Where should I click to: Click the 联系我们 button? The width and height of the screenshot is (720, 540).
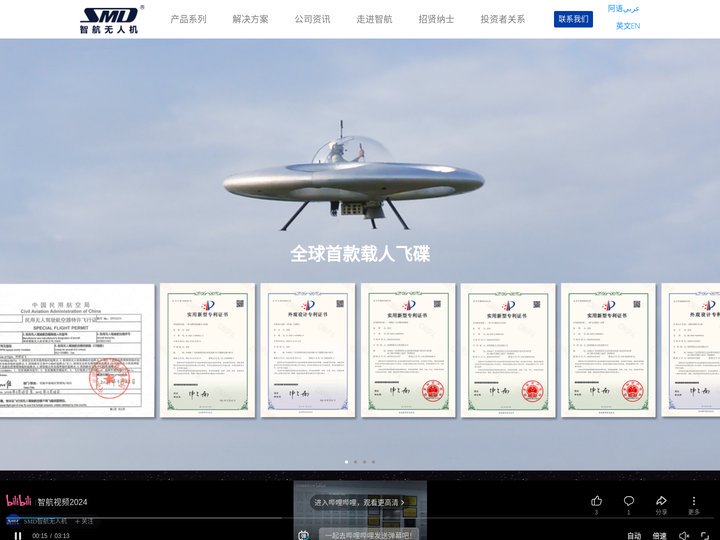coord(573,19)
